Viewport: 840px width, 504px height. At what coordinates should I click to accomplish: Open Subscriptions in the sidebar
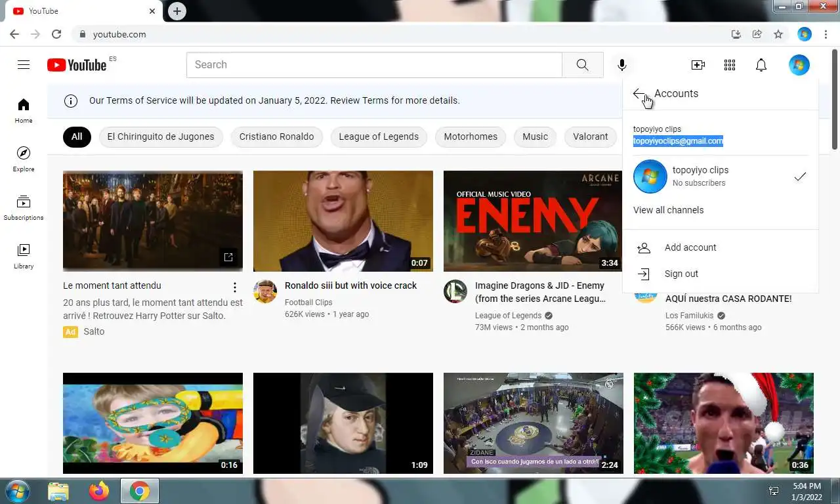[x=24, y=207]
